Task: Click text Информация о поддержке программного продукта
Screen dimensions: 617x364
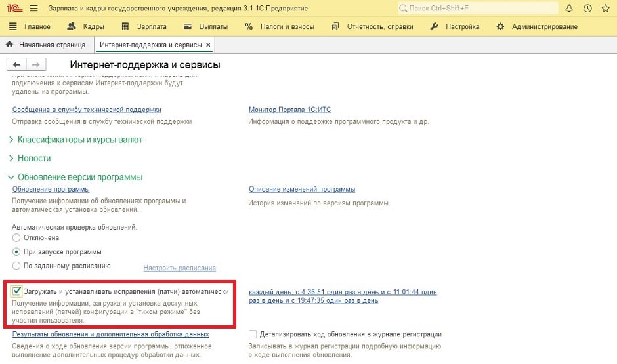Action: point(339,121)
